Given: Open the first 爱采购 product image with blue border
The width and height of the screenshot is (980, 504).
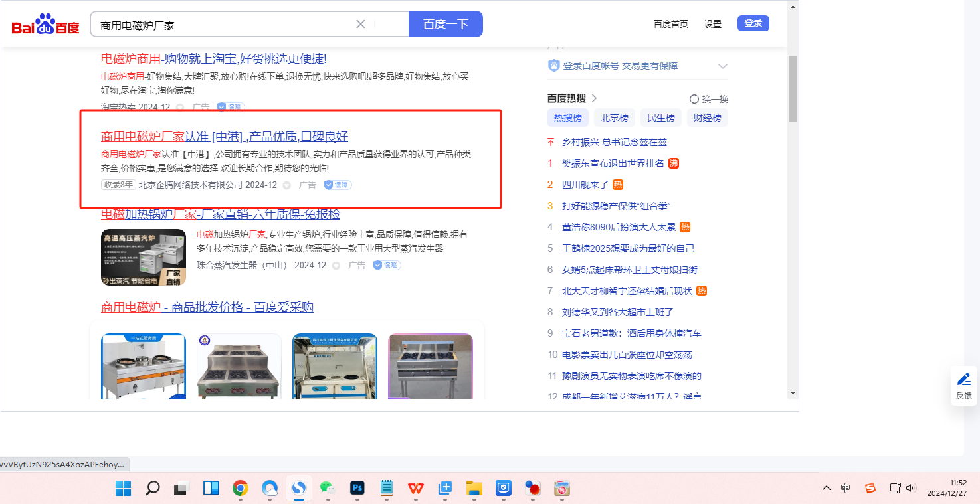Looking at the screenshot, I should click(x=144, y=366).
